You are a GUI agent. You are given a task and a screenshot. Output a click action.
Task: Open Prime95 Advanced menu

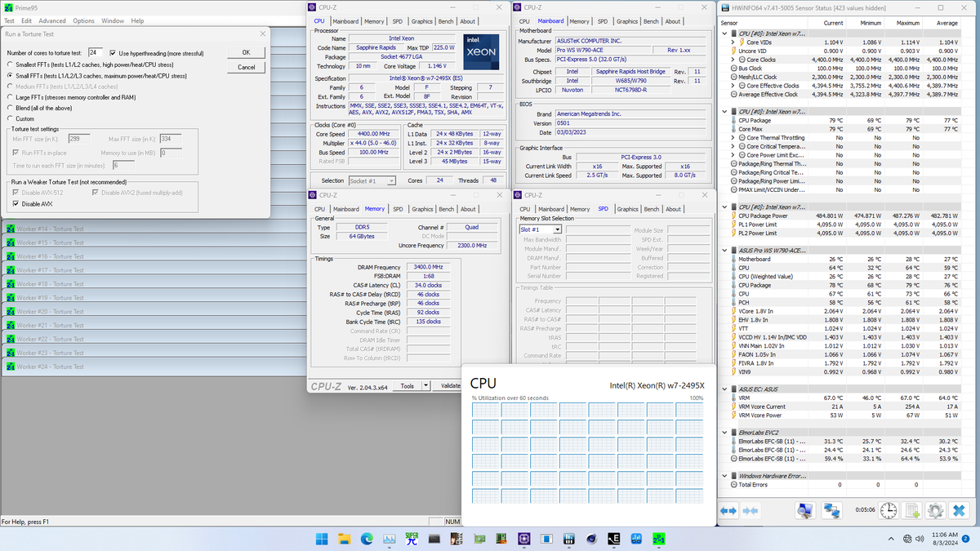click(52, 20)
